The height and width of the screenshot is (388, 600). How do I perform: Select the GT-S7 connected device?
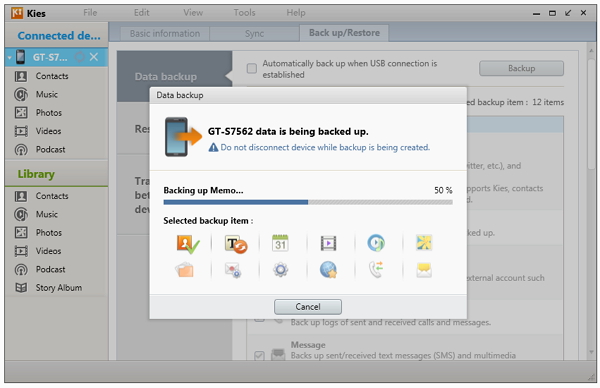(x=56, y=57)
